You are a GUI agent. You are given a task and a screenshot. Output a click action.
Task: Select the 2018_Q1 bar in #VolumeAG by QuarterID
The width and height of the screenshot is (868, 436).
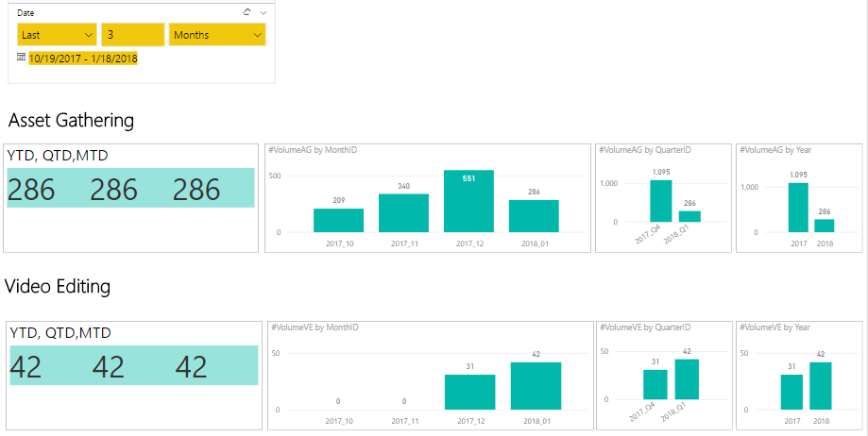click(689, 216)
